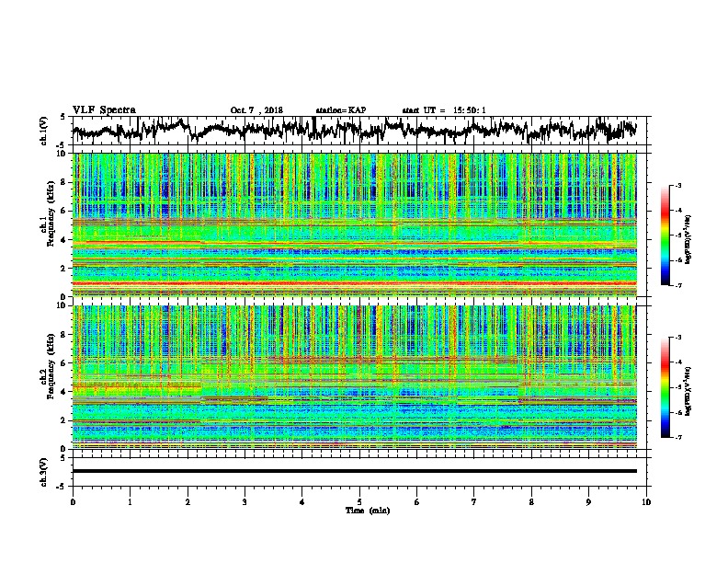
Task: Click the "6" tick on the time axis
Action: (417, 502)
